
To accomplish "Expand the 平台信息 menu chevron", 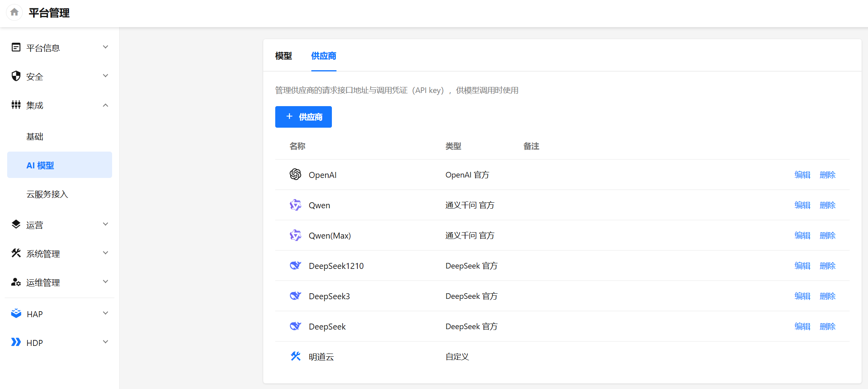I will coord(105,47).
